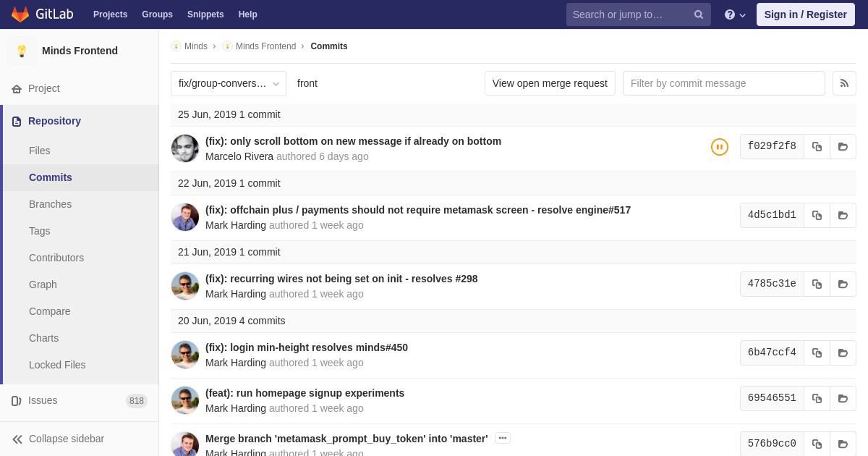Click the Minds Frontend breadcrumb link

pos(265,46)
